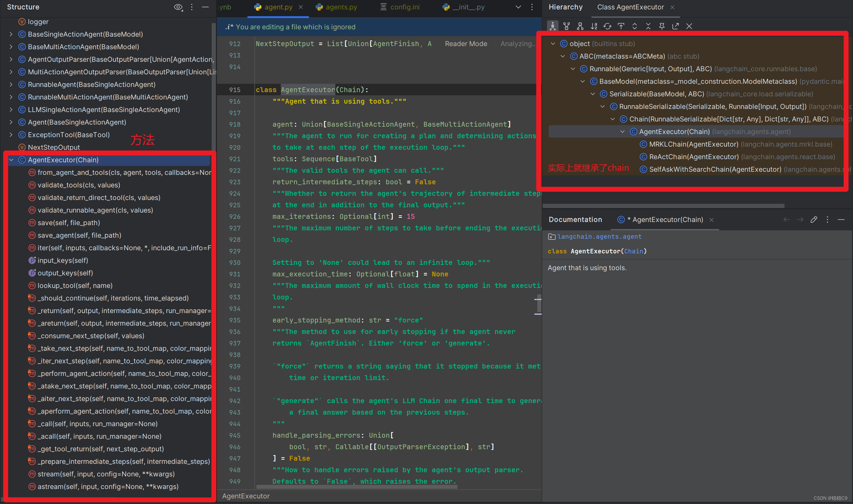Open Documentation panel options menu
The height and width of the screenshot is (504, 853).
(x=828, y=220)
